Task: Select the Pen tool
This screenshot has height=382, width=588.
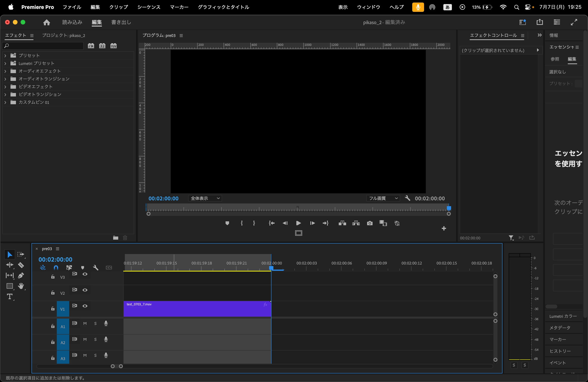Action: click(21, 275)
